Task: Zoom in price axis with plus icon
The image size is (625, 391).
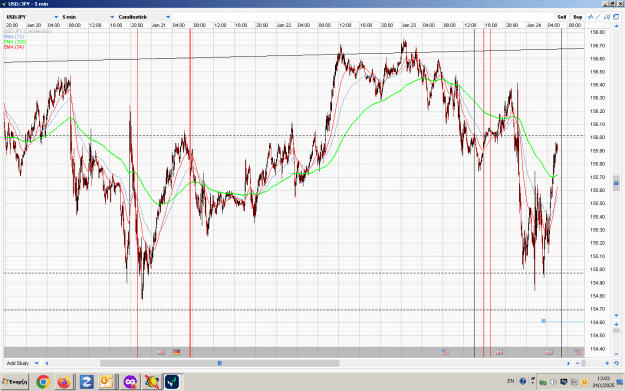Action: coord(616,324)
